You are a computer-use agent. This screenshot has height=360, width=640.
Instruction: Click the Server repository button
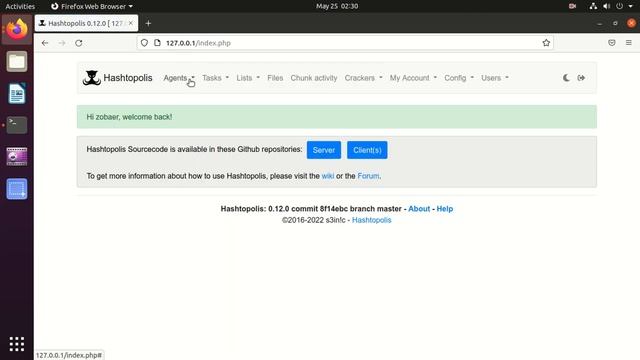coord(324,150)
